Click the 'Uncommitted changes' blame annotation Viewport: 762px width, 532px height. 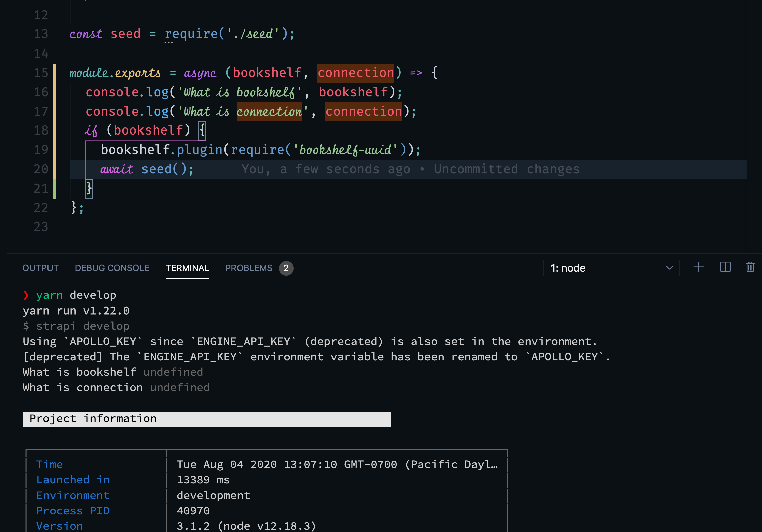tap(507, 169)
